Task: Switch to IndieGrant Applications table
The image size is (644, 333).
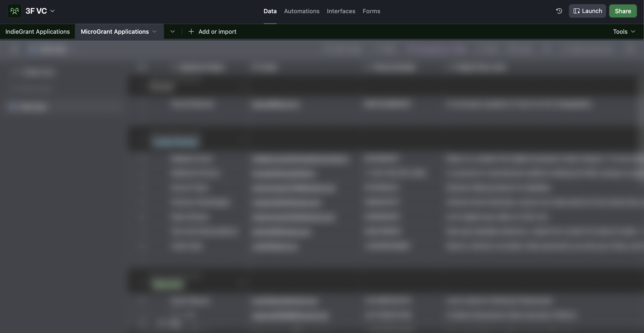Action: tap(38, 31)
